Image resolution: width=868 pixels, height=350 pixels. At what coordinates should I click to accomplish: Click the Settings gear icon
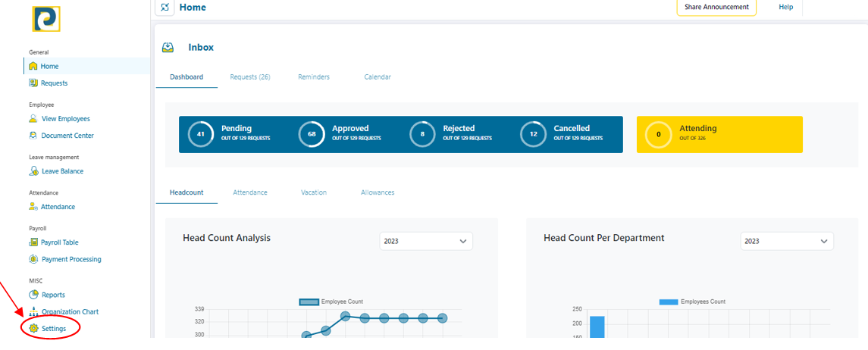[x=33, y=329]
